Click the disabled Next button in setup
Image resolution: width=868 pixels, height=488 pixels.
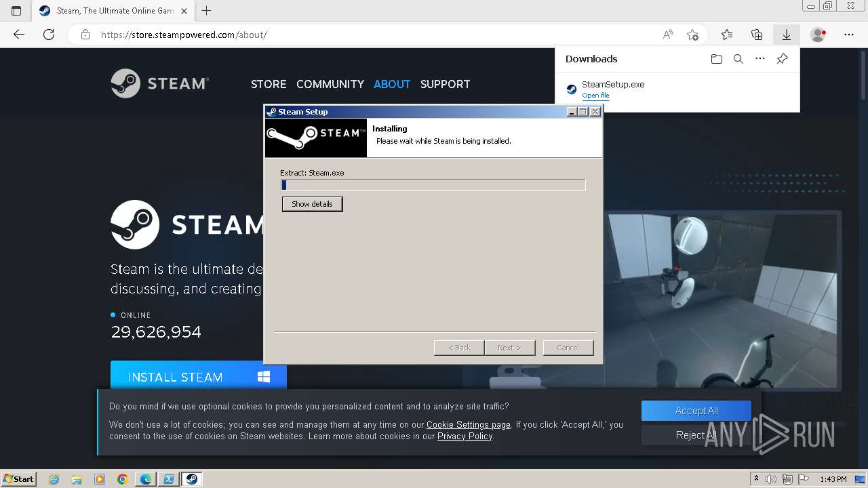(509, 348)
